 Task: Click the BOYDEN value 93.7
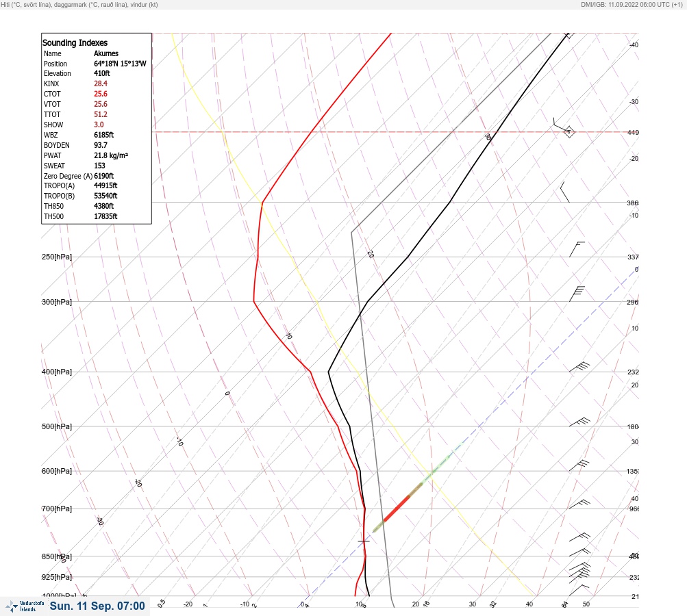click(x=101, y=145)
